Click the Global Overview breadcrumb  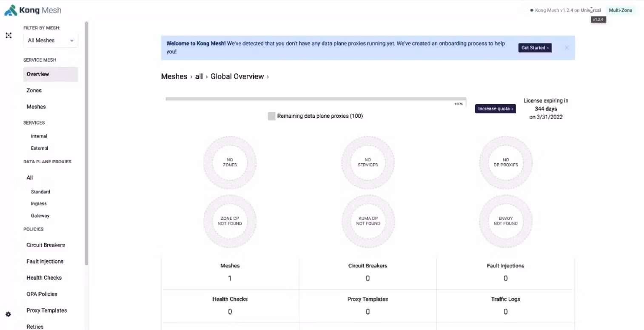pyautogui.click(x=237, y=77)
